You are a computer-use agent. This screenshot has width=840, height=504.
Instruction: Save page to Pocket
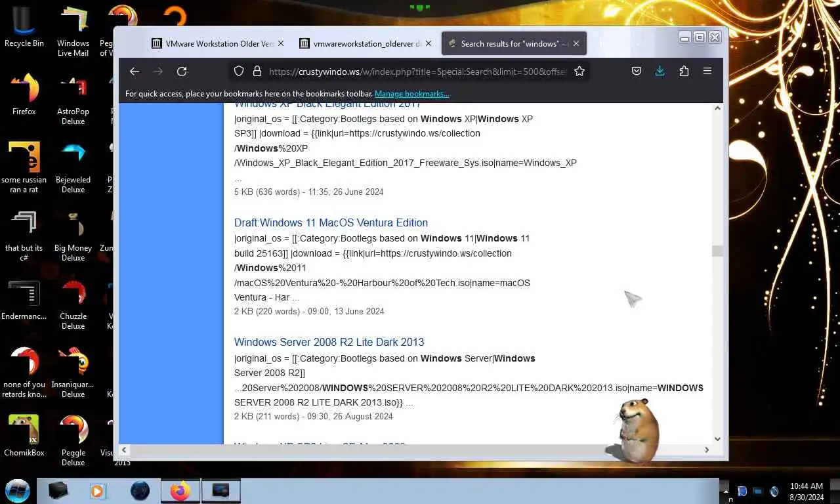[x=637, y=71]
